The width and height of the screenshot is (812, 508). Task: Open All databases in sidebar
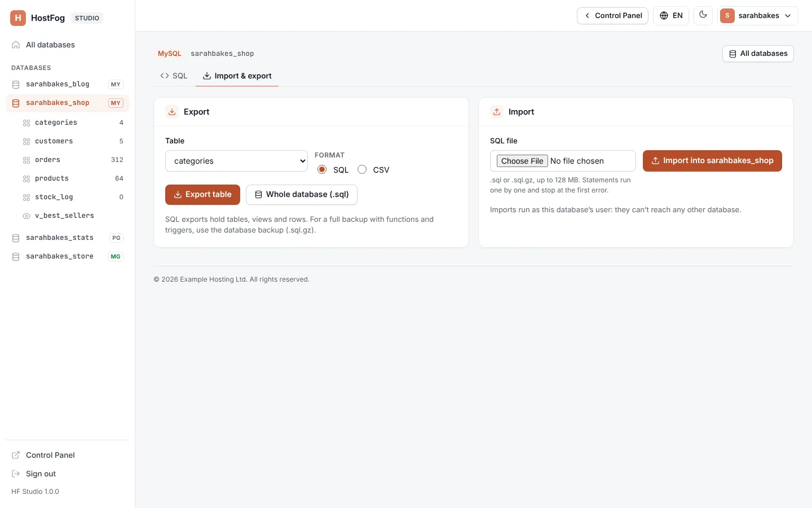click(67, 45)
